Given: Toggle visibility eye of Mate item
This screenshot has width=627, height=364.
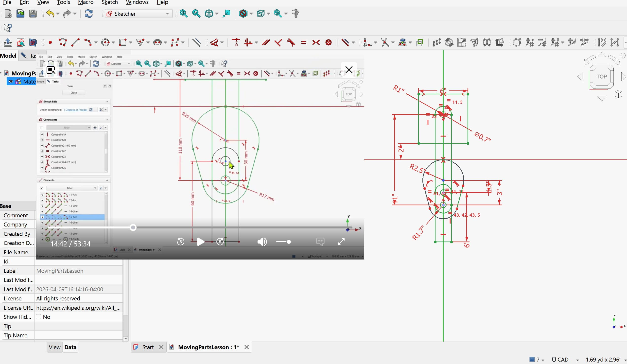Looking at the screenshot, I should [x=11, y=82].
